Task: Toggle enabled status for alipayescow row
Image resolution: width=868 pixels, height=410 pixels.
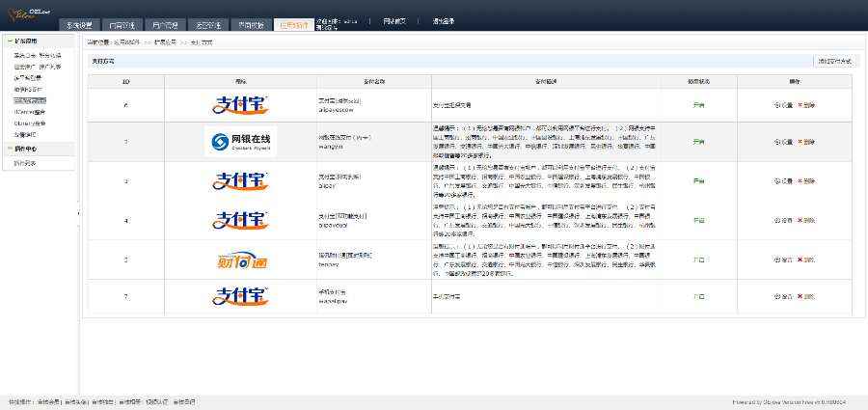Action: click(698, 105)
